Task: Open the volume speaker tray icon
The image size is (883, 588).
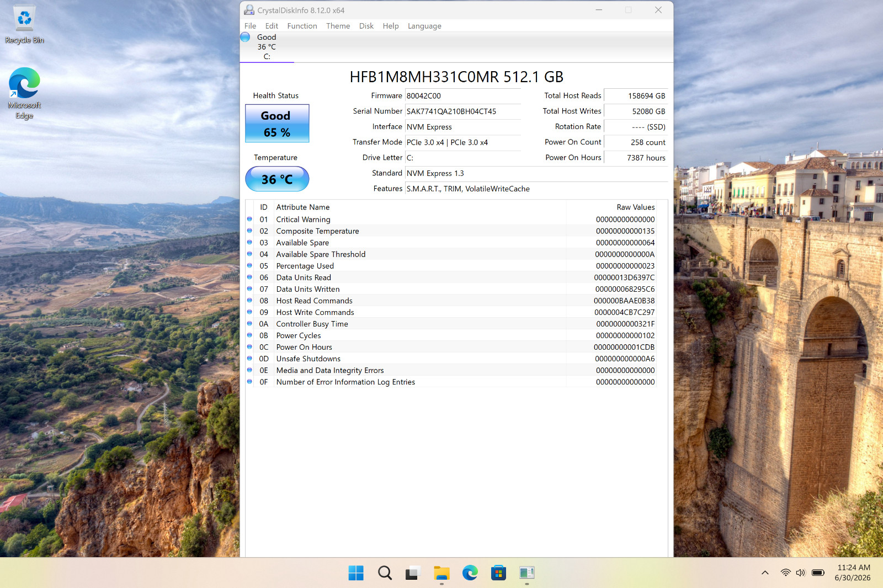Action: [x=801, y=573]
